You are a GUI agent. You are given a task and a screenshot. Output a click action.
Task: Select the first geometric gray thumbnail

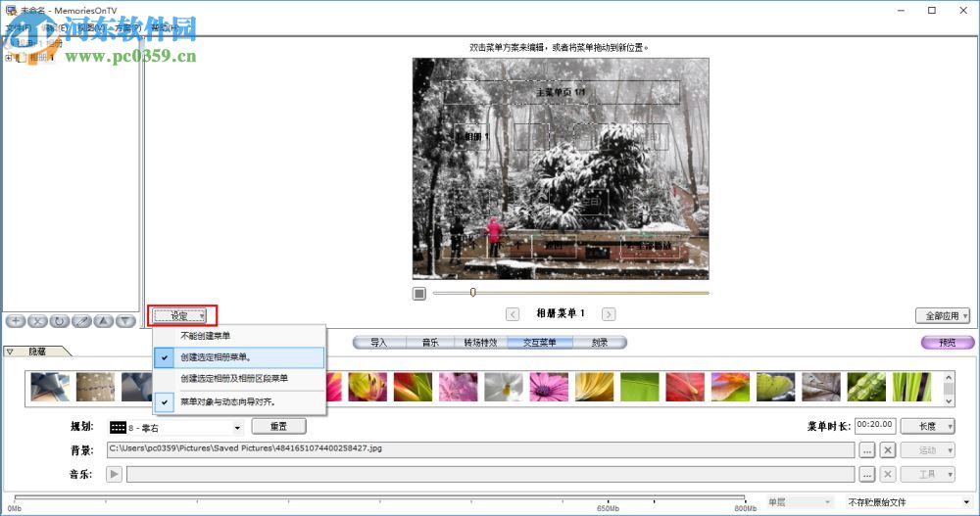(50, 387)
